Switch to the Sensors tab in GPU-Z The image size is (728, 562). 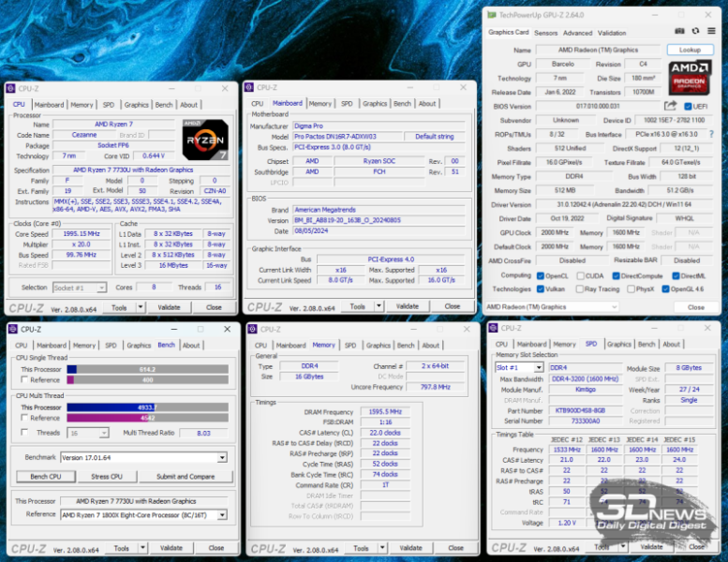coord(545,33)
